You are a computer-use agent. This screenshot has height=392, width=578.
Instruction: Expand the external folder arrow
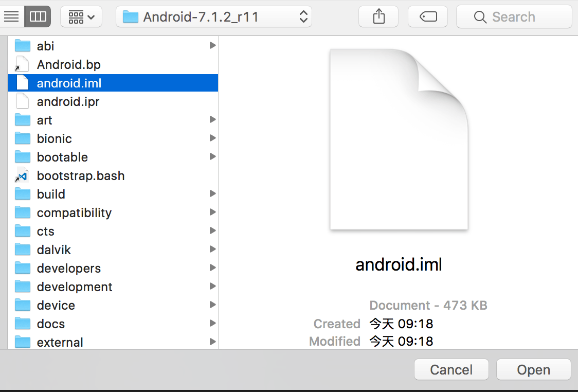[x=212, y=342]
